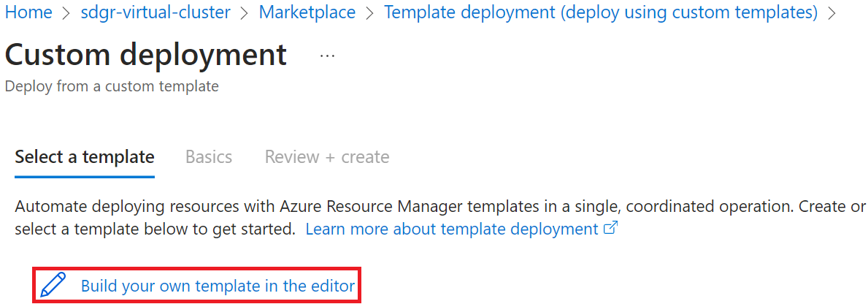
Task: Open the ellipsis more options menu
Action: tap(327, 56)
